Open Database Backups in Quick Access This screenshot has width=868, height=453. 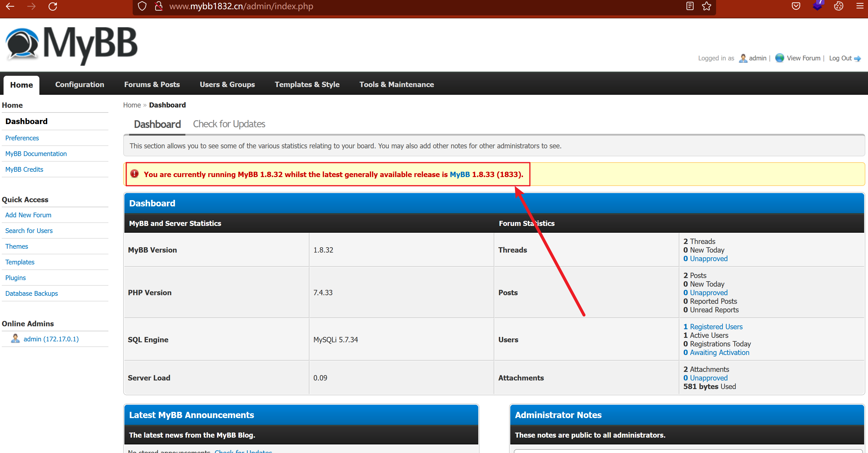pos(31,293)
